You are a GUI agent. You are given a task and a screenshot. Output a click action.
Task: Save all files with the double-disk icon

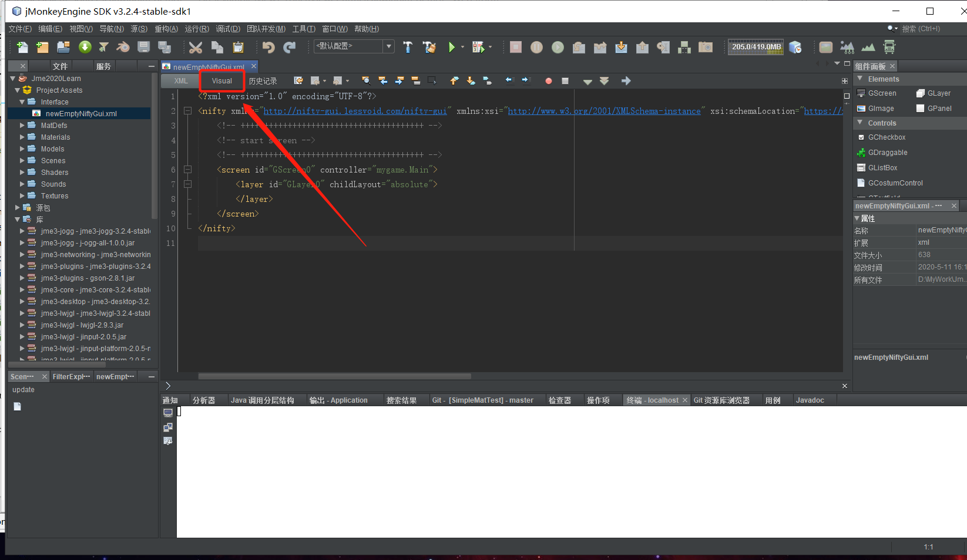(x=164, y=47)
